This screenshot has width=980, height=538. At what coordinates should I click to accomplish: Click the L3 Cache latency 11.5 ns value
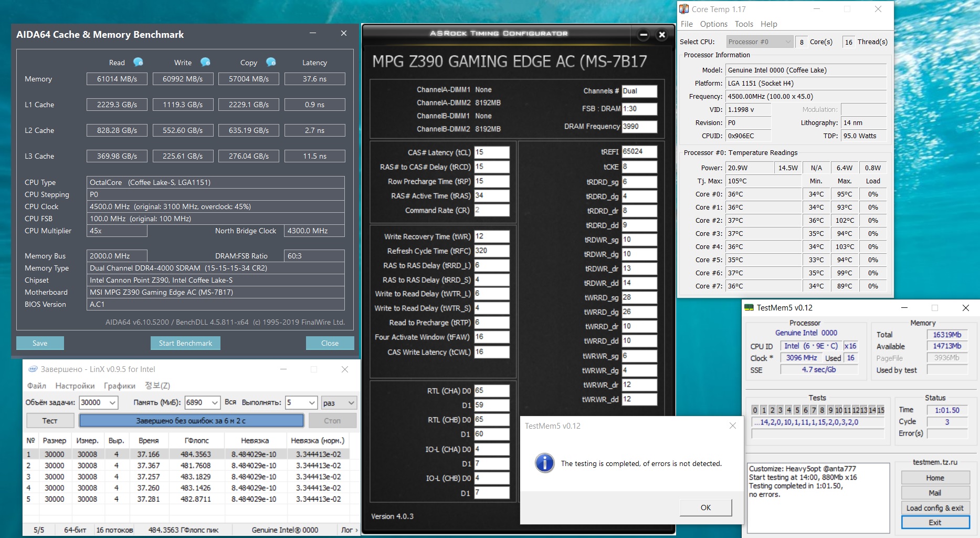314,156
